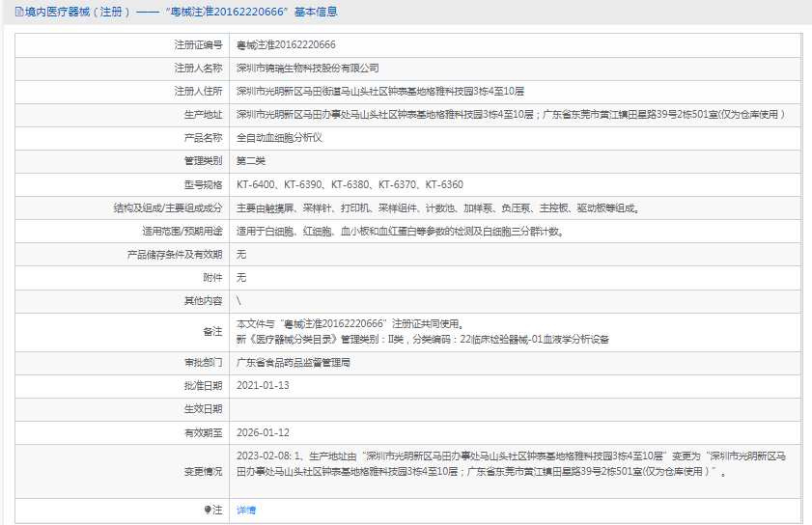
Task: Click the 审批部门 label
Action: pos(203,363)
